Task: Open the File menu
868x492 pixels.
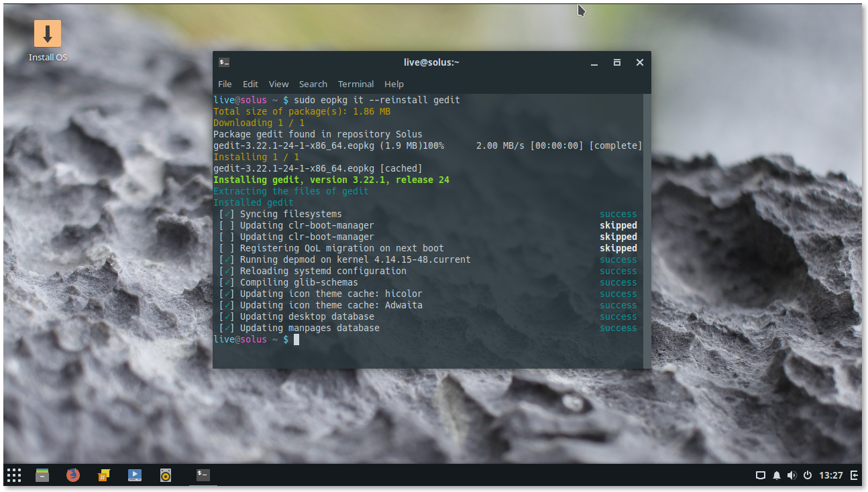Action: (225, 84)
